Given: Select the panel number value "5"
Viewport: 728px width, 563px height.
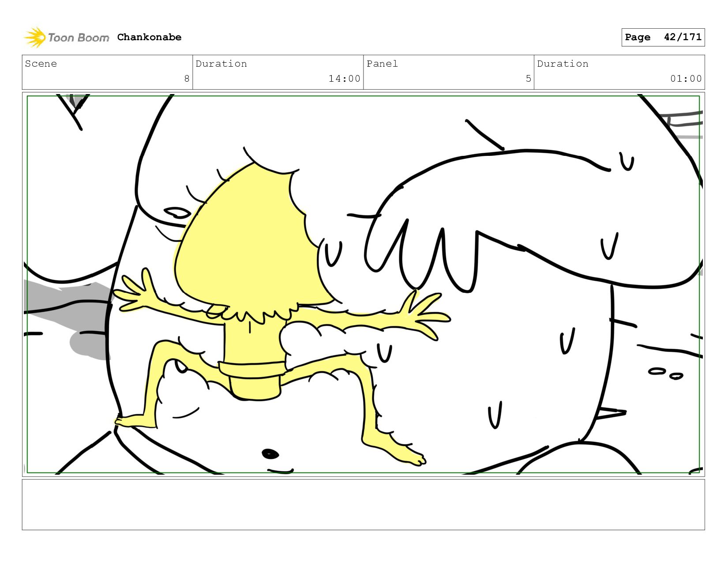Looking at the screenshot, I should click(x=528, y=79).
